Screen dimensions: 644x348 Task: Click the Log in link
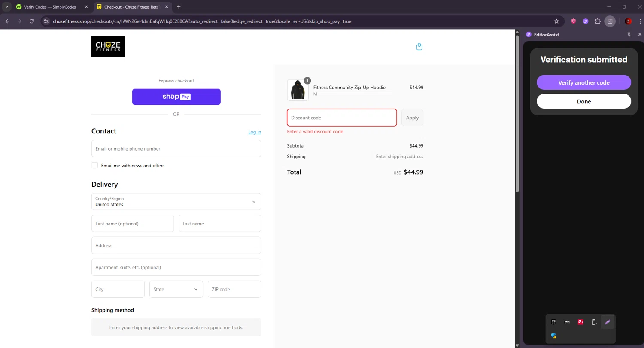tap(255, 132)
